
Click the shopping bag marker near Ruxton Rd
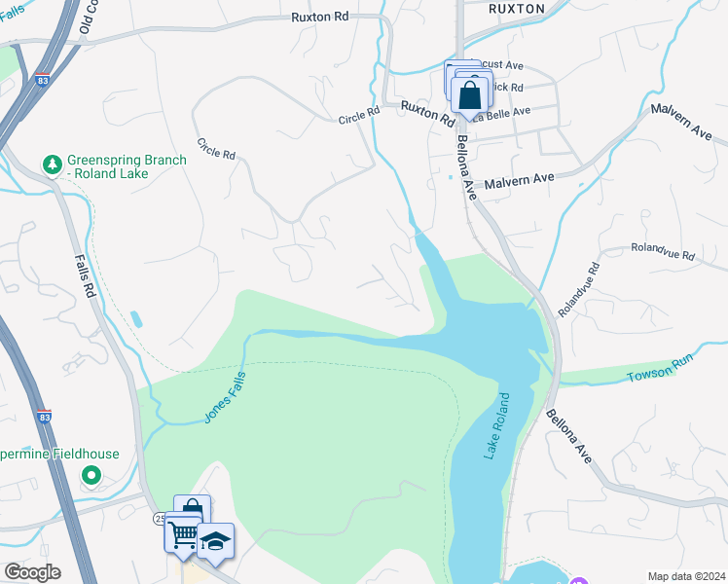coord(469,95)
